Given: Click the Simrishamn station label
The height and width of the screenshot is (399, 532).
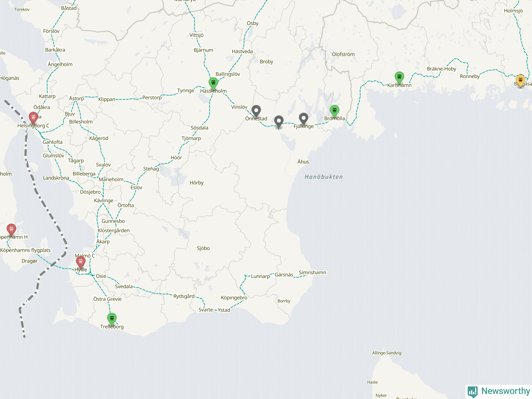Looking at the screenshot, I should click(312, 272).
